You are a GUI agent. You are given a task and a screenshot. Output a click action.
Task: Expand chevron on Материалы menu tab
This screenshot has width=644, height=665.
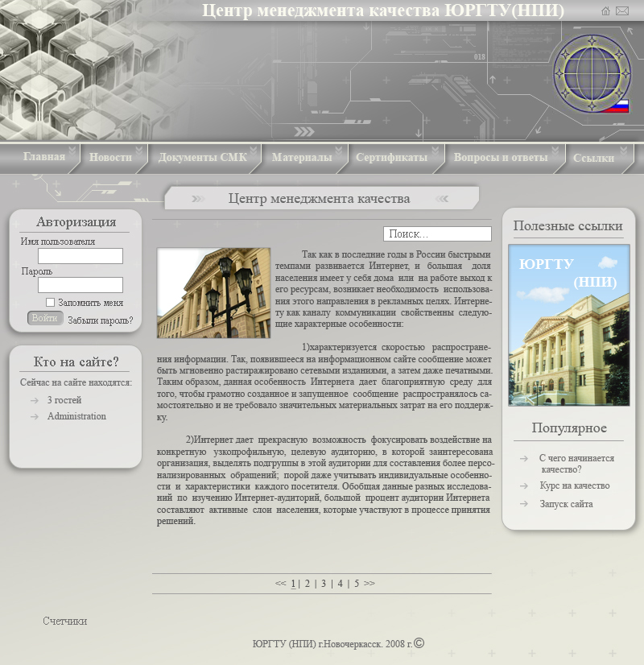[x=338, y=151]
